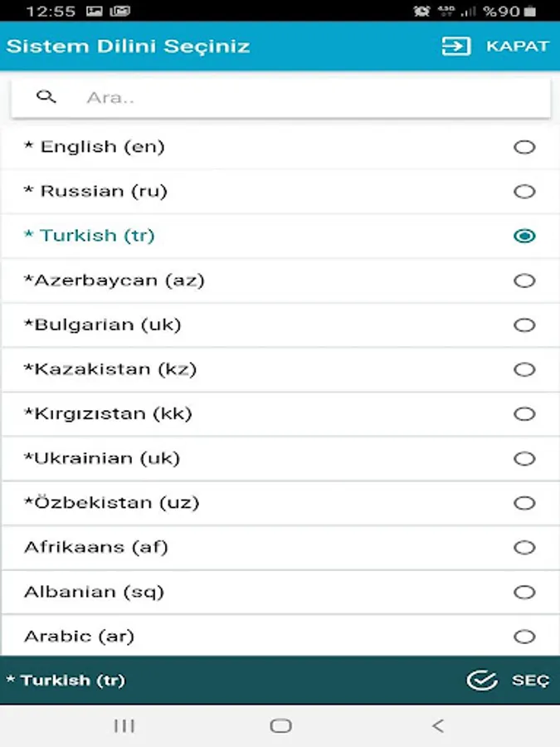Choose the Russian (ru) radio button

pyautogui.click(x=524, y=192)
